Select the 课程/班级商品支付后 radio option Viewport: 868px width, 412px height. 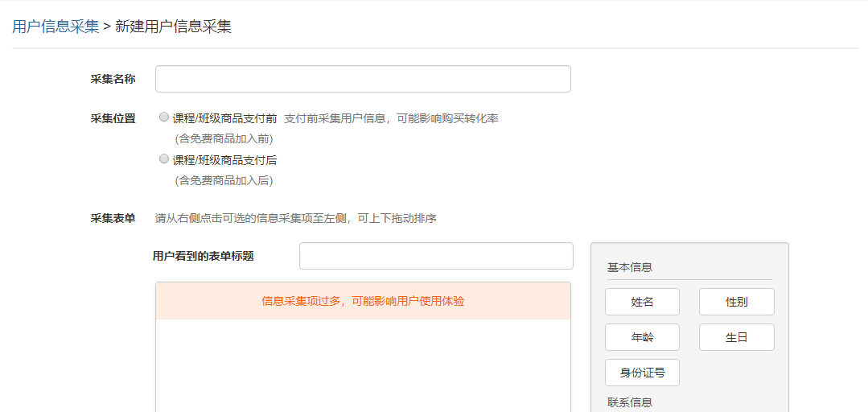164,159
